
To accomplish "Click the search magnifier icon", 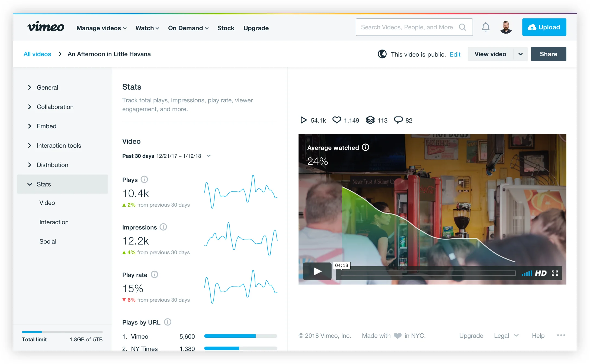I will point(463,27).
